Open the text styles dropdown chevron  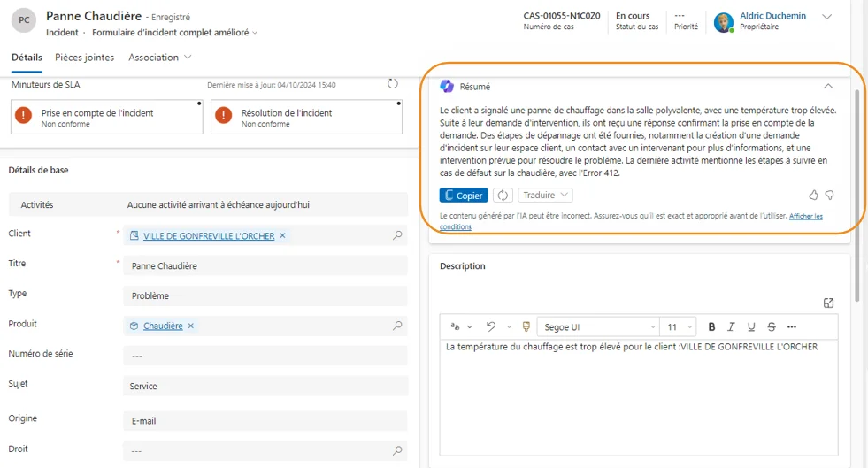point(470,327)
